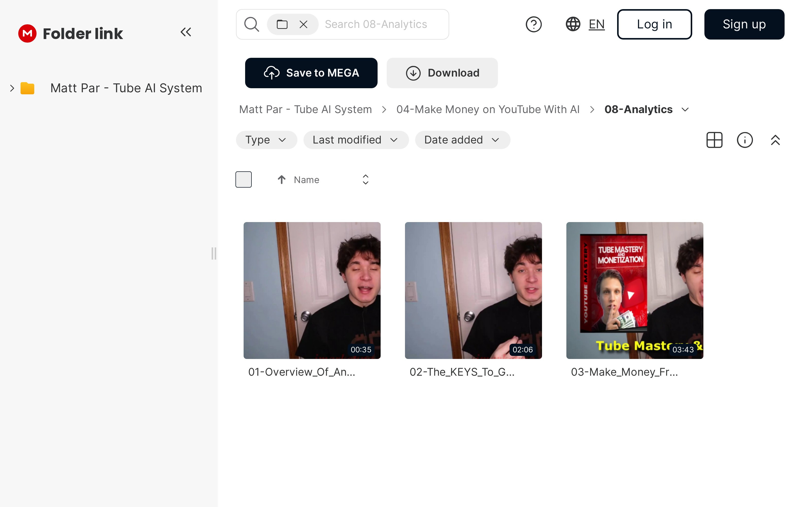This screenshot has height=507, width=812.
Task: Open the 03-Make_Money_Fr video thumbnail
Action: [634, 290]
